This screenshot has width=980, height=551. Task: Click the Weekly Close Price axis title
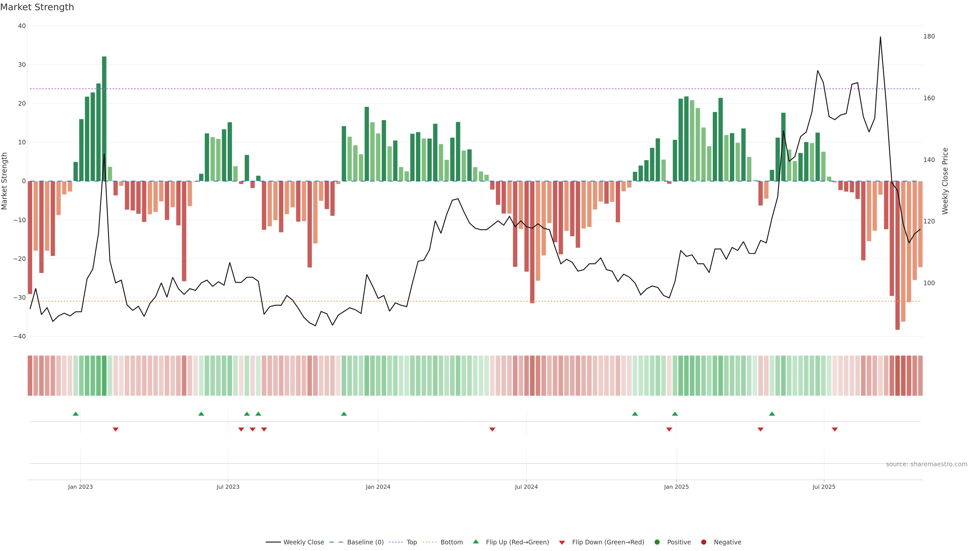[945, 181]
